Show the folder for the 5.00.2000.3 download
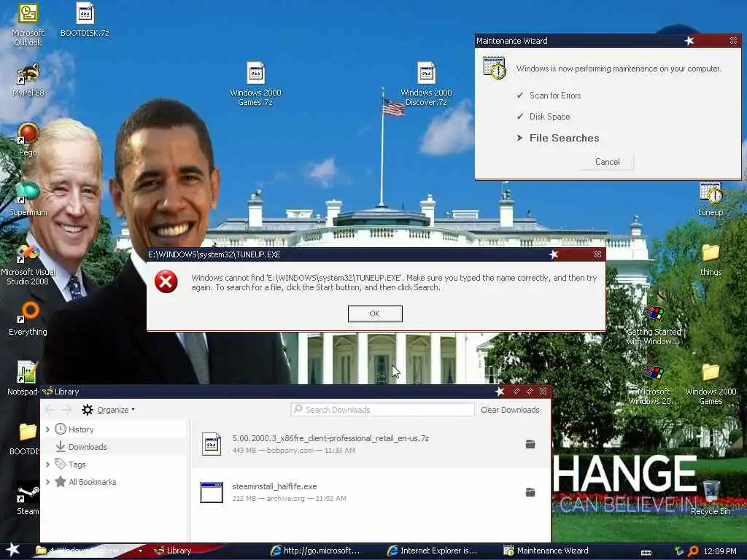The width and height of the screenshot is (747, 560). coord(530,444)
